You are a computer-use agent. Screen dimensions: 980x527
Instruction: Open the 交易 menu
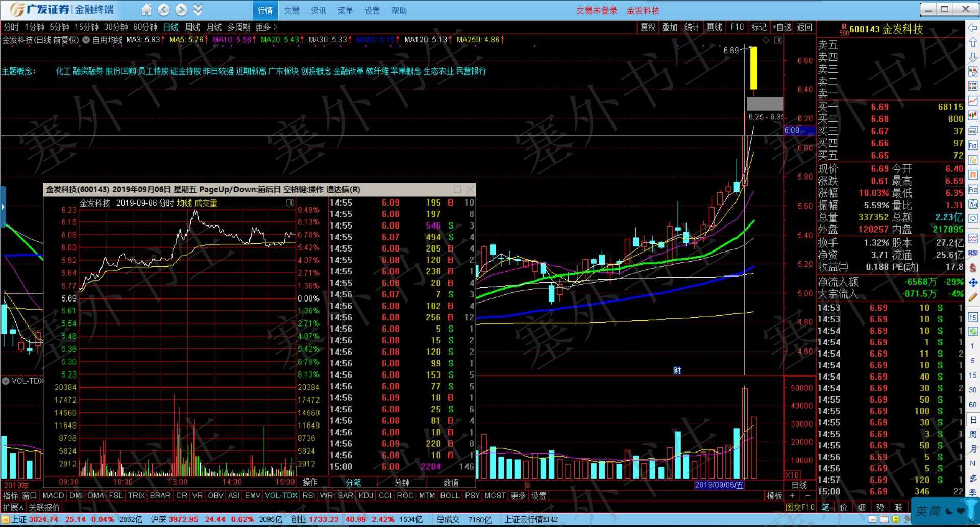coord(291,10)
